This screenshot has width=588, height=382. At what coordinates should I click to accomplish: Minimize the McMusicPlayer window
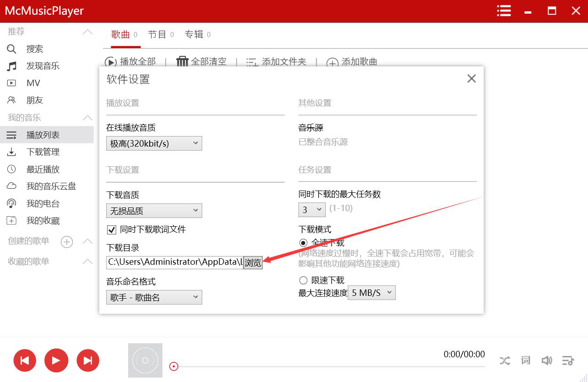click(x=528, y=11)
